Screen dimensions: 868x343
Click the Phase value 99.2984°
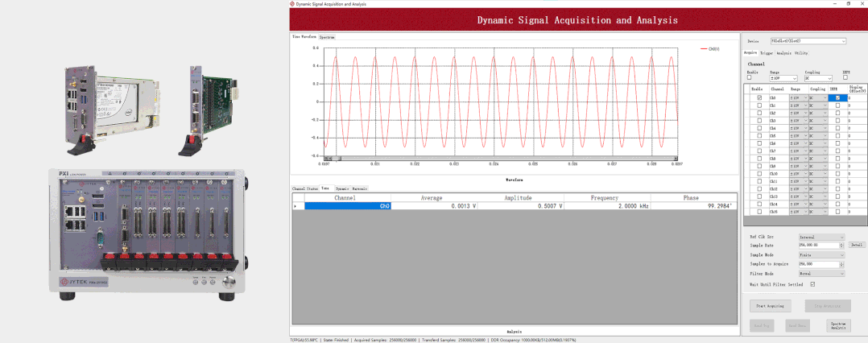[693, 206]
